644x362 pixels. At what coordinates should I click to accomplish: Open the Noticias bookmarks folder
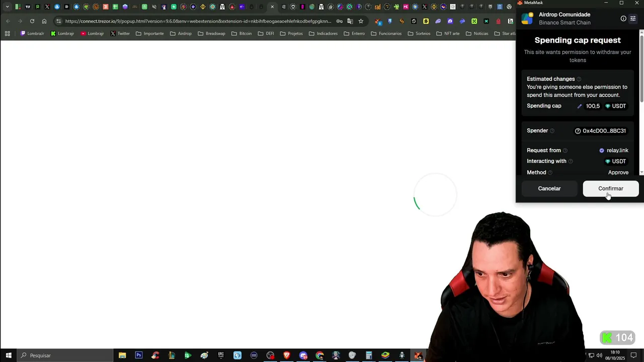476,34
